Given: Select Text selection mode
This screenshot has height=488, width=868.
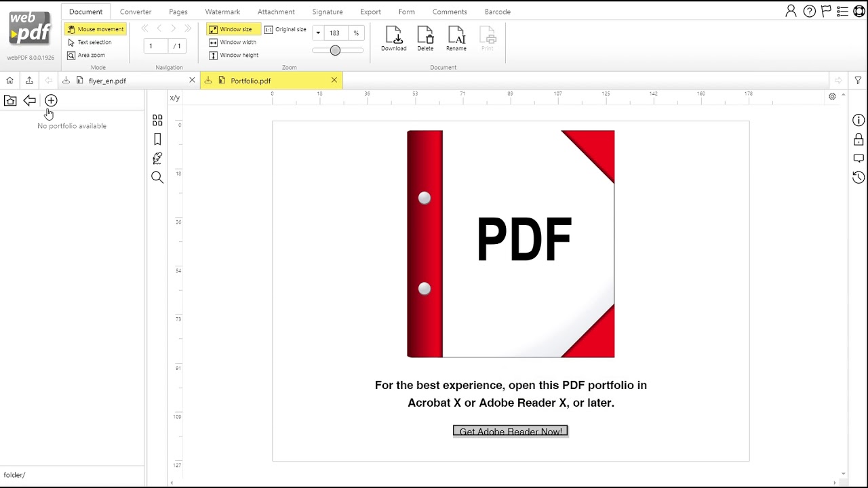Looking at the screenshot, I should click(90, 42).
